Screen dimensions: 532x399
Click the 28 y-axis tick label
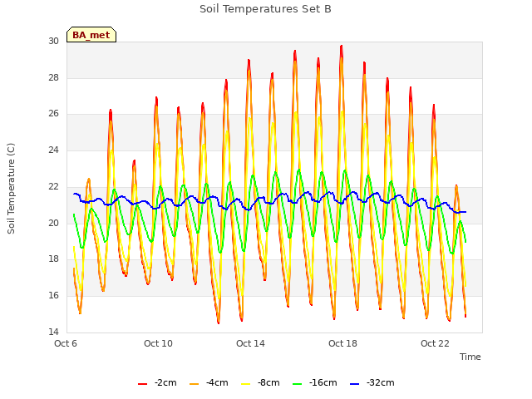coord(53,77)
